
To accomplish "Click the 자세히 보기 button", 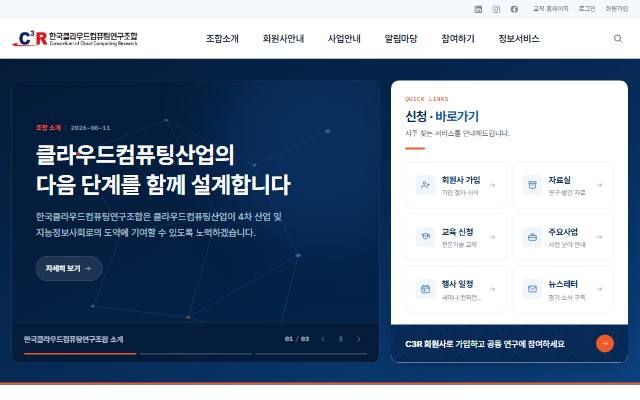I will [69, 269].
